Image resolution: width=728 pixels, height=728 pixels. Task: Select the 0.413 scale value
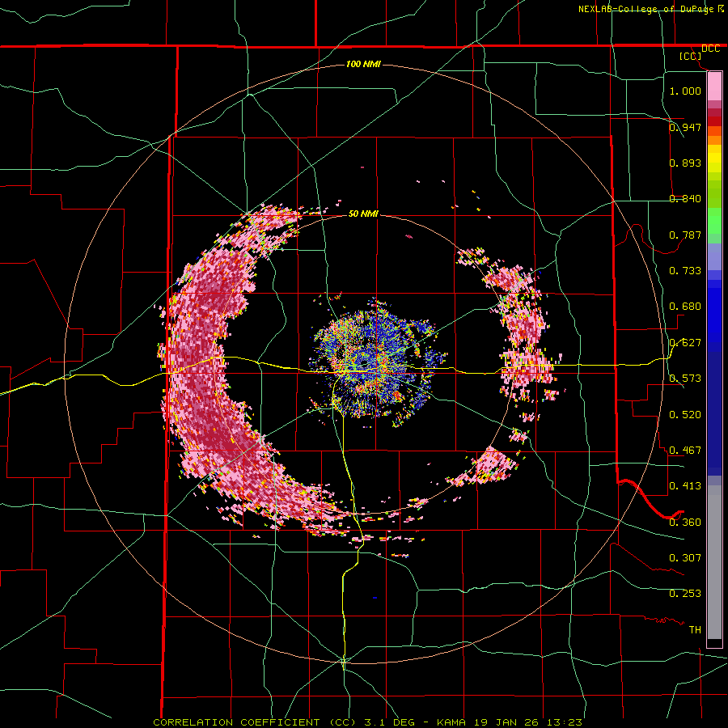coord(685,486)
